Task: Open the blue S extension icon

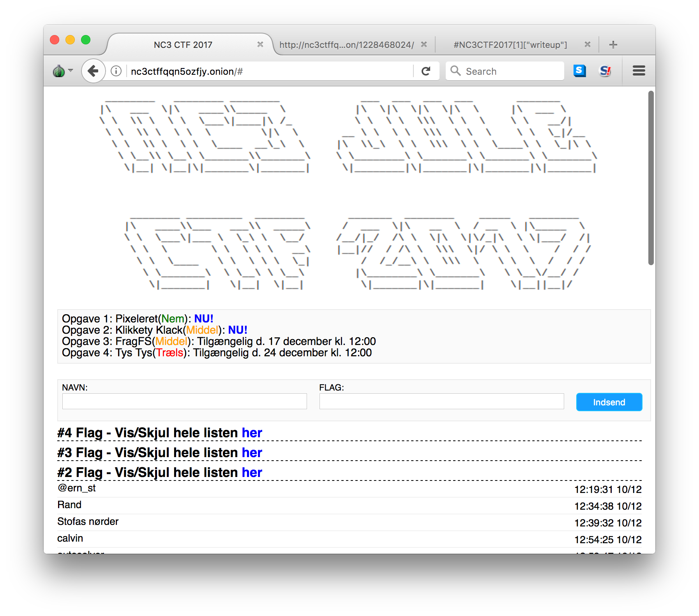Action: [x=579, y=70]
